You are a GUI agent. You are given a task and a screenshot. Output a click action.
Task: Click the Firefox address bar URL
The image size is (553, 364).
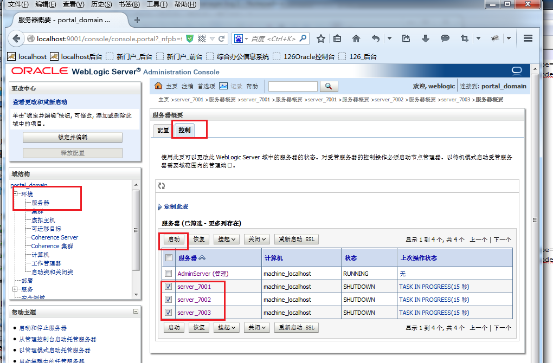coord(109,39)
